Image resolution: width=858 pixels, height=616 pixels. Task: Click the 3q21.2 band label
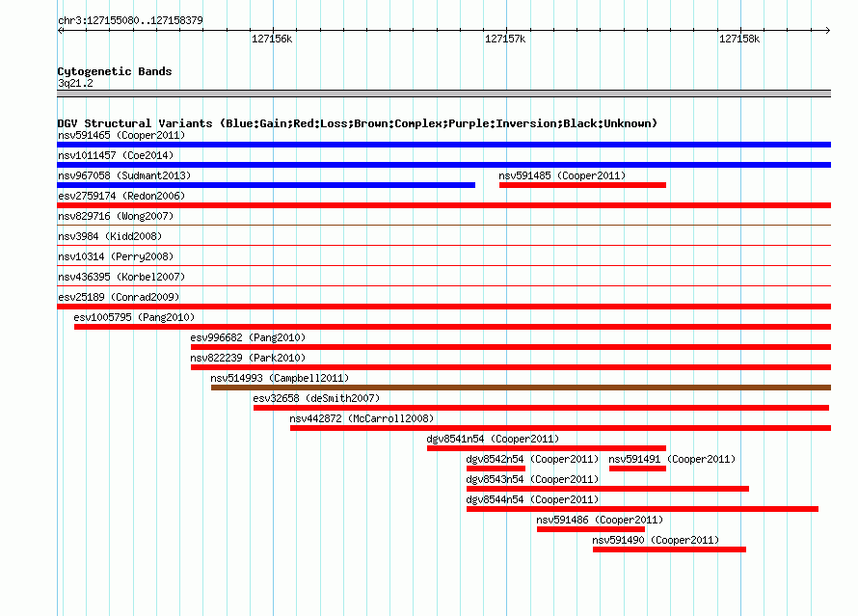[75, 83]
